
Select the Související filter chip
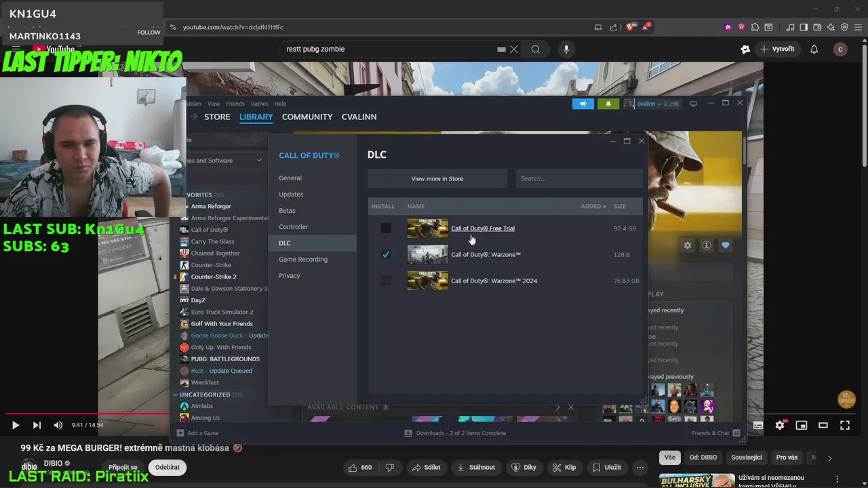(747, 457)
